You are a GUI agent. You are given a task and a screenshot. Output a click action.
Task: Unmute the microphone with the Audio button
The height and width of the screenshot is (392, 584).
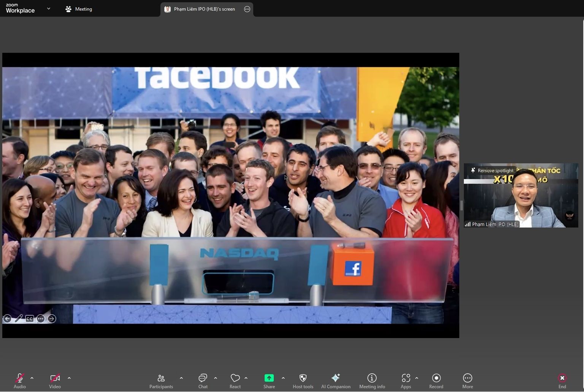coord(20,381)
